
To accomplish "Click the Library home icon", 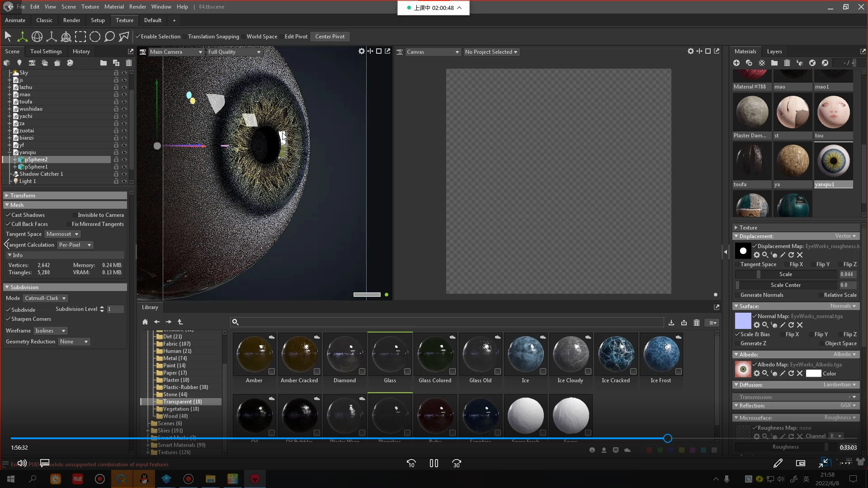I will pyautogui.click(x=145, y=322).
